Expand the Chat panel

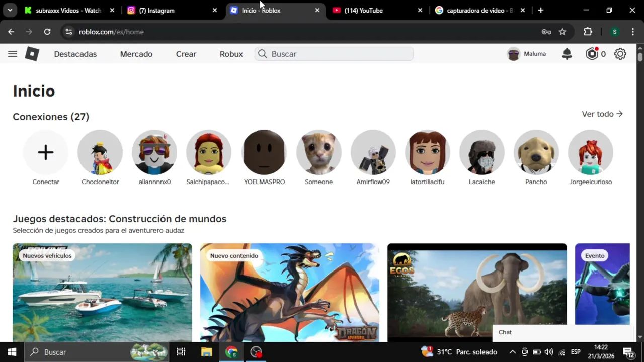coord(563,332)
